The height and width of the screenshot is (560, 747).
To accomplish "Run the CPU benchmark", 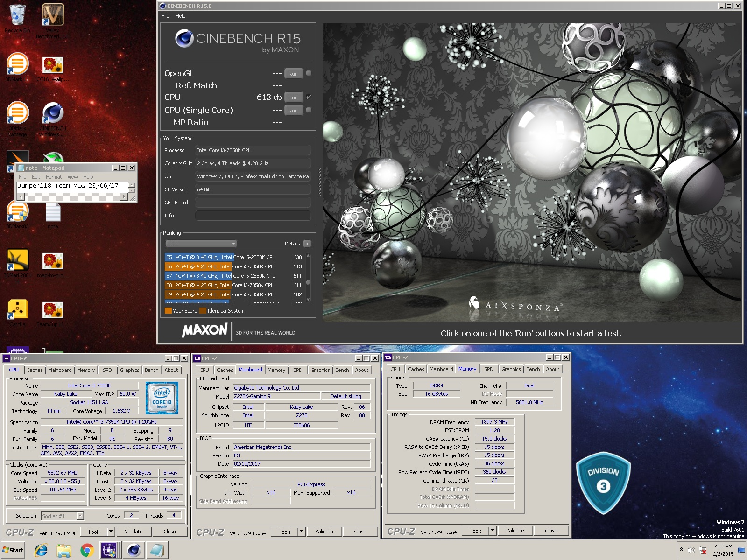I will click(293, 98).
